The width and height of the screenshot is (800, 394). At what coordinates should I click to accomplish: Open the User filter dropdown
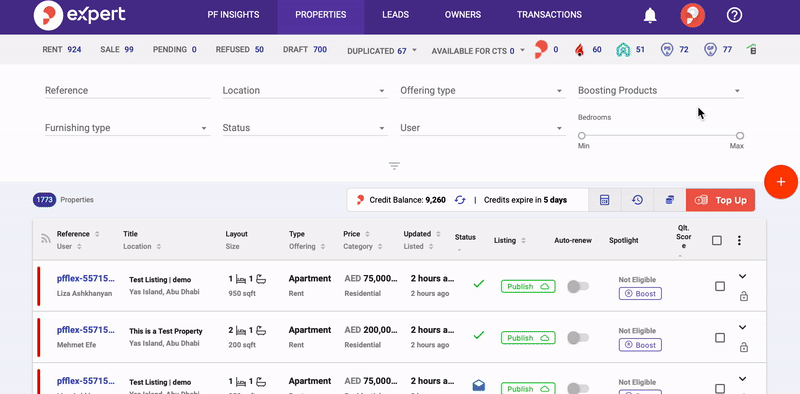483,128
